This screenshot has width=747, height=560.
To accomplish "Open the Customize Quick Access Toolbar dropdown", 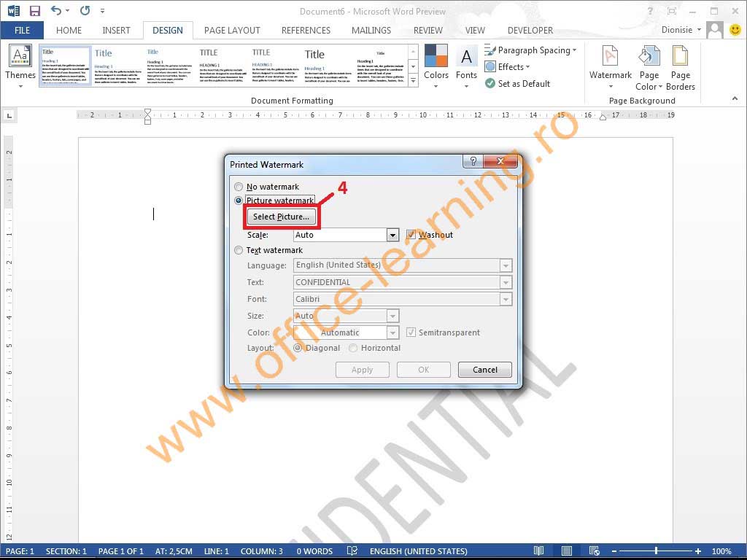I will tap(102, 10).
